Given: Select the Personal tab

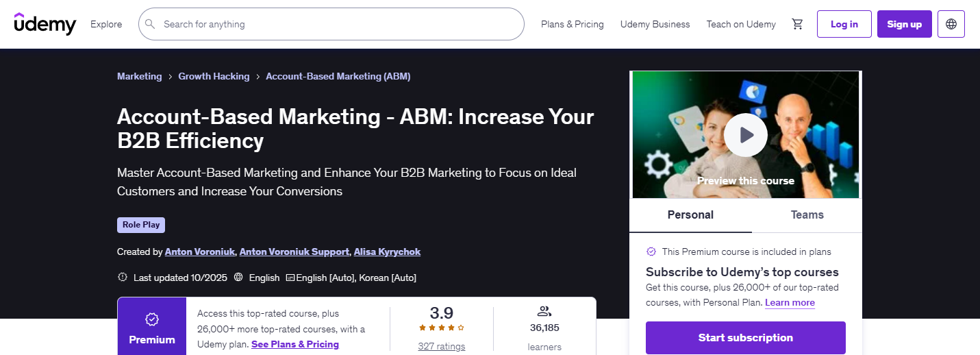Looking at the screenshot, I should pos(690,215).
